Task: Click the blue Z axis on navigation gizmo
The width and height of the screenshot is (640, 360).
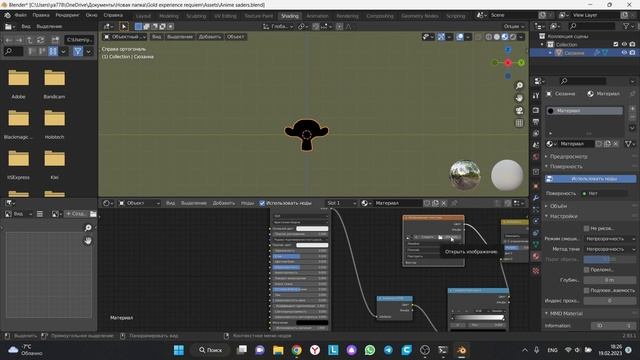Action: tap(508, 50)
